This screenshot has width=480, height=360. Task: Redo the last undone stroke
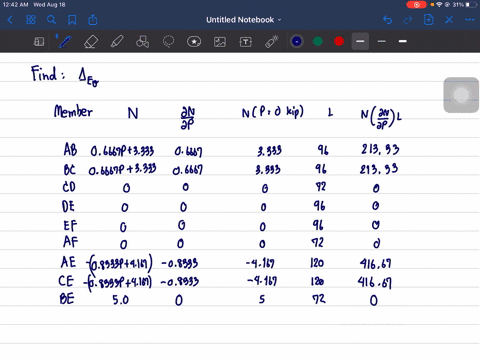[408, 20]
